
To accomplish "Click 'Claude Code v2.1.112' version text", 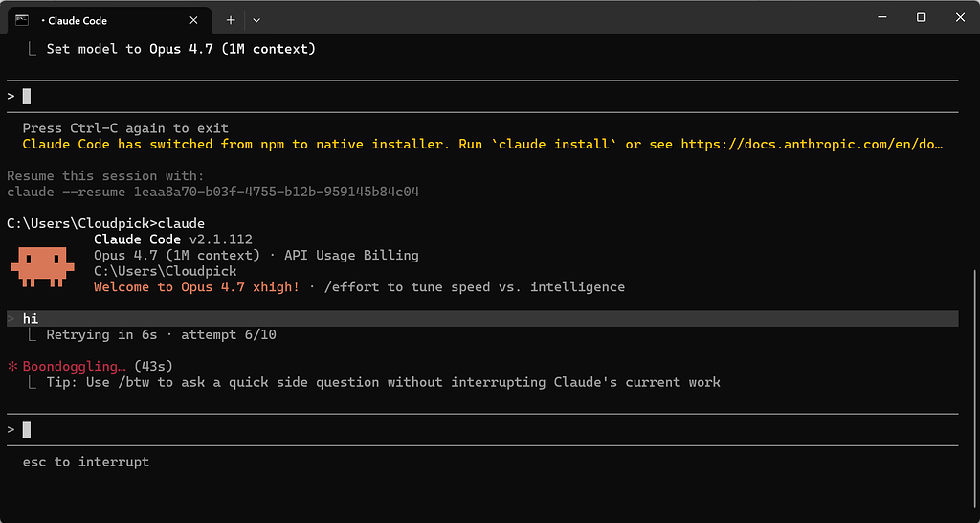I will click(x=173, y=239).
